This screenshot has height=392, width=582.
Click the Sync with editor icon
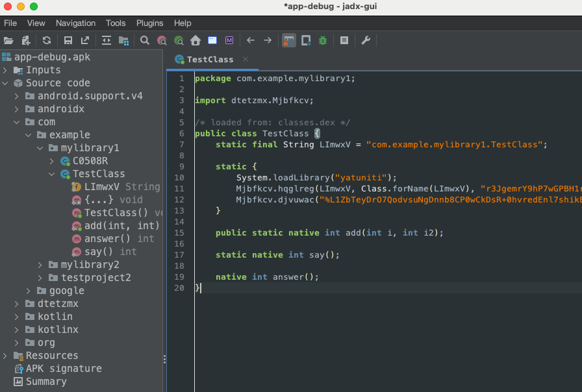[107, 40]
